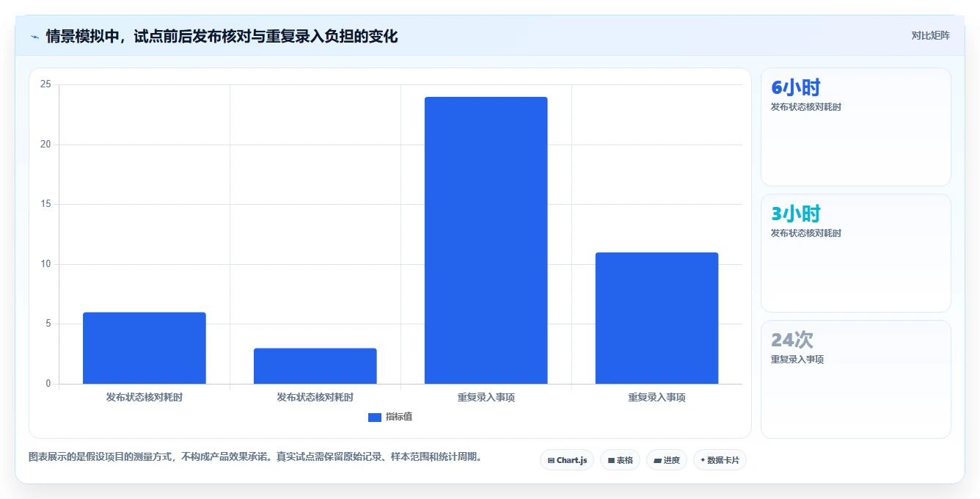
Task: Click the bar with value 6
Action: [x=145, y=348]
